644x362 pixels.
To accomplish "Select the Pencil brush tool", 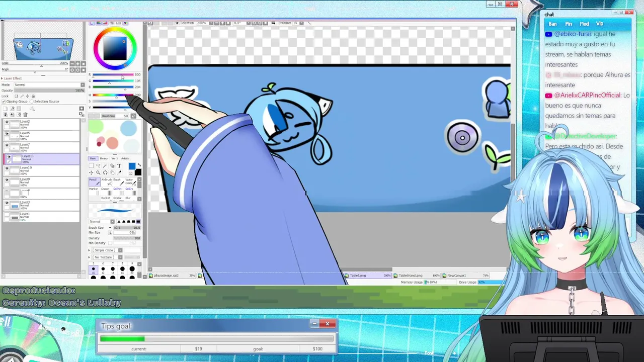I will [x=94, y=182].
